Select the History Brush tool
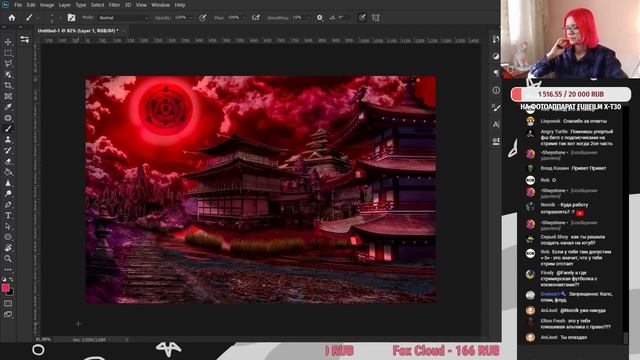 pos(8,150)
